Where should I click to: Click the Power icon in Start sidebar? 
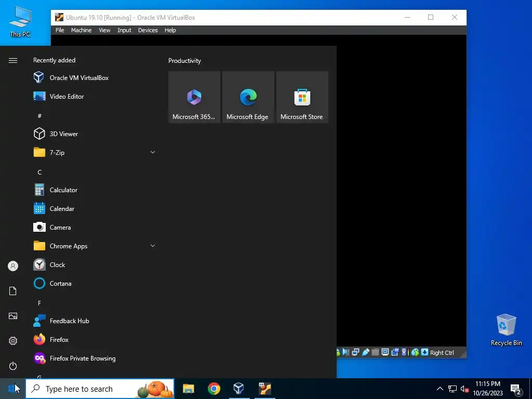(13, 366)
